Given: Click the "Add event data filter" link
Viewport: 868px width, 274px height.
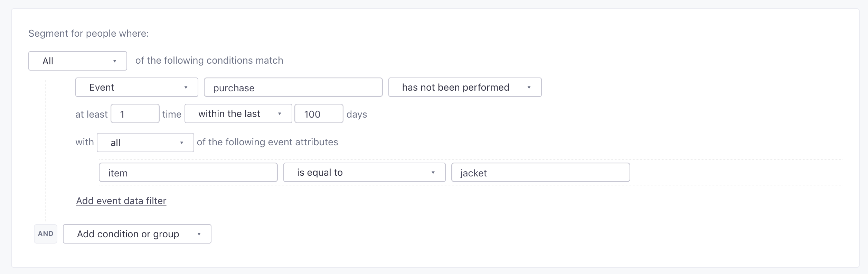Looking at the screenshot, I should click(121, 201).
